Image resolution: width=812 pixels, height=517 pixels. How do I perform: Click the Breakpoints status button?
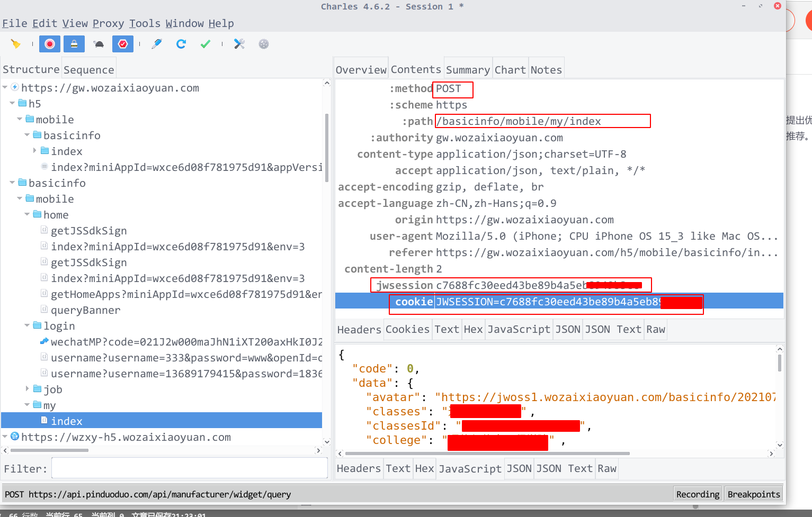coord(754,494)
